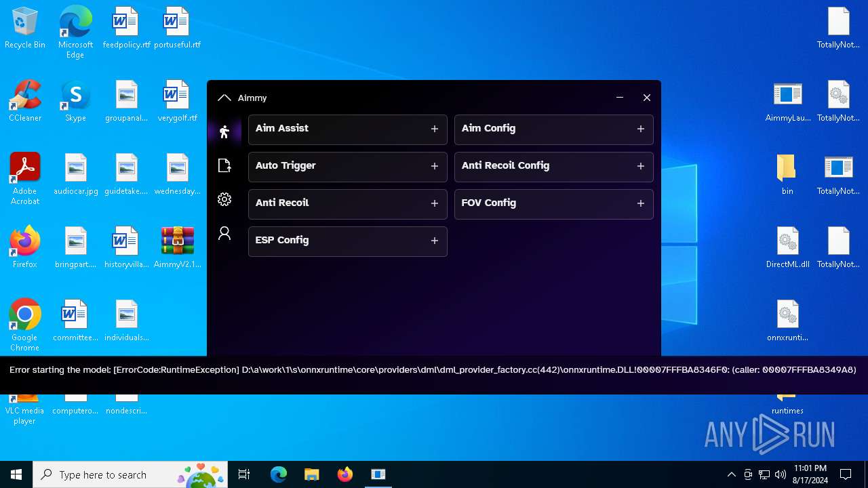Select the Firefox desktop shortcut
Viewport: 868px width, 488px height.
click(25, 248)
